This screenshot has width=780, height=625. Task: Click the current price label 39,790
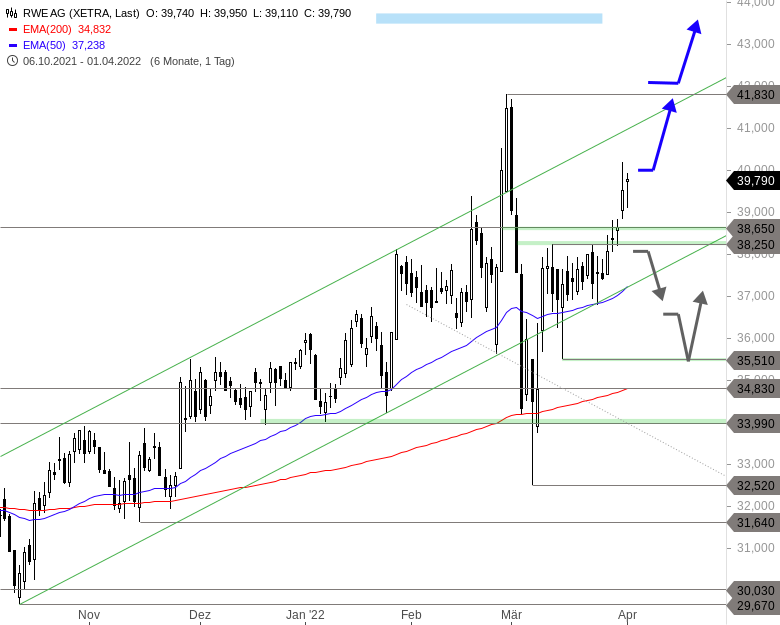pos(754,181)
